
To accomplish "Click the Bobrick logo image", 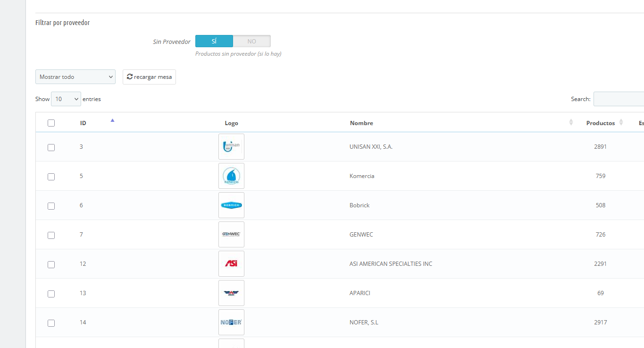I will point(231,205).
